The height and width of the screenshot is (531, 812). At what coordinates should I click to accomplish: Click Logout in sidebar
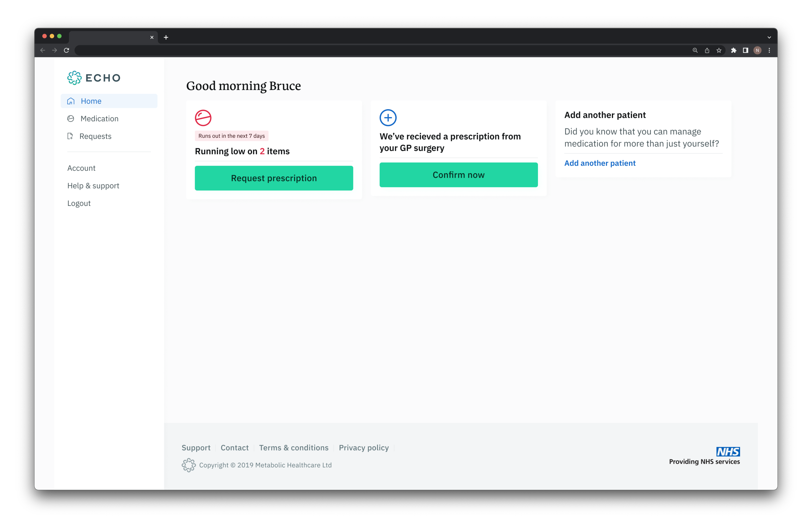click(79, 203)
